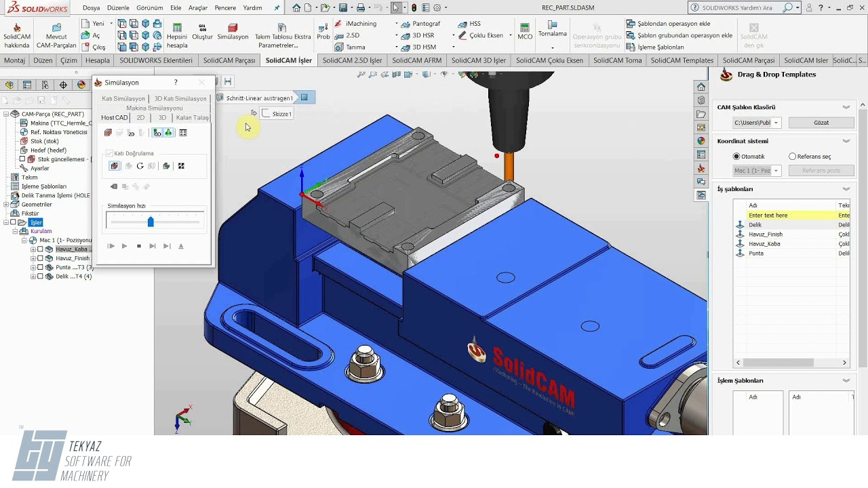Click SOLIDWORKS Yardım'ı Ara search field
The width and height of the screenshot is (868, 488).
click(736, 7)
